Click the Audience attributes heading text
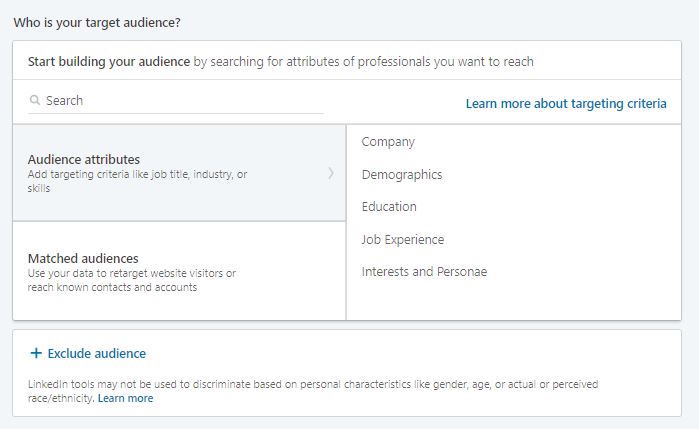The height and width of the screenshot is (429, 699). pyautogui.click(x=84, y=159)
